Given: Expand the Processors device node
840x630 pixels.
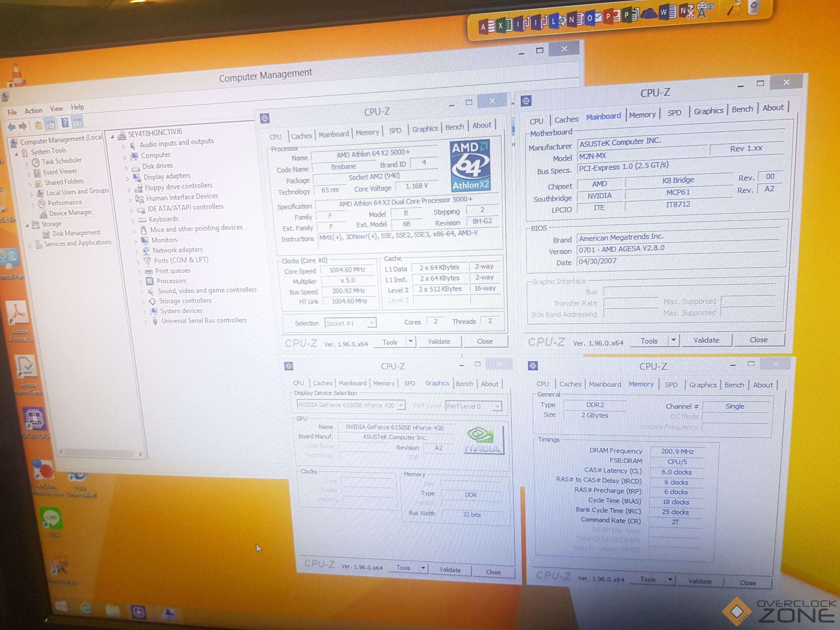Looking at the screenshot, I should pos(141,282).
